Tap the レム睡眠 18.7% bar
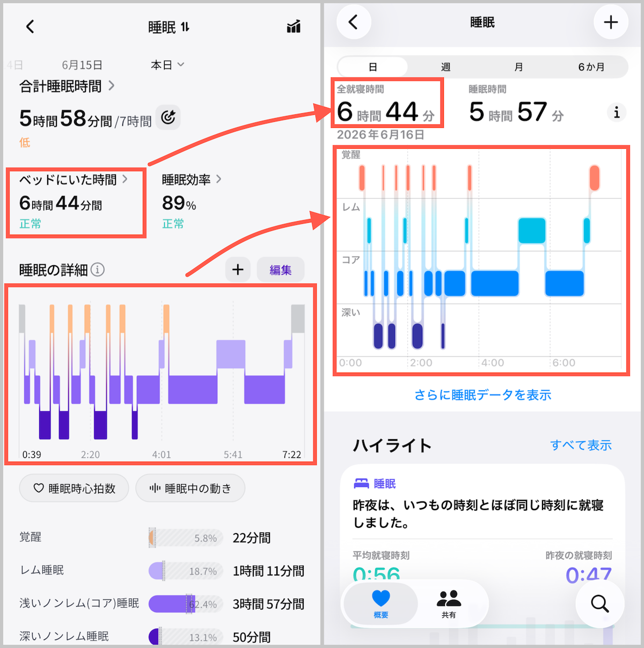 pos(185,571)
